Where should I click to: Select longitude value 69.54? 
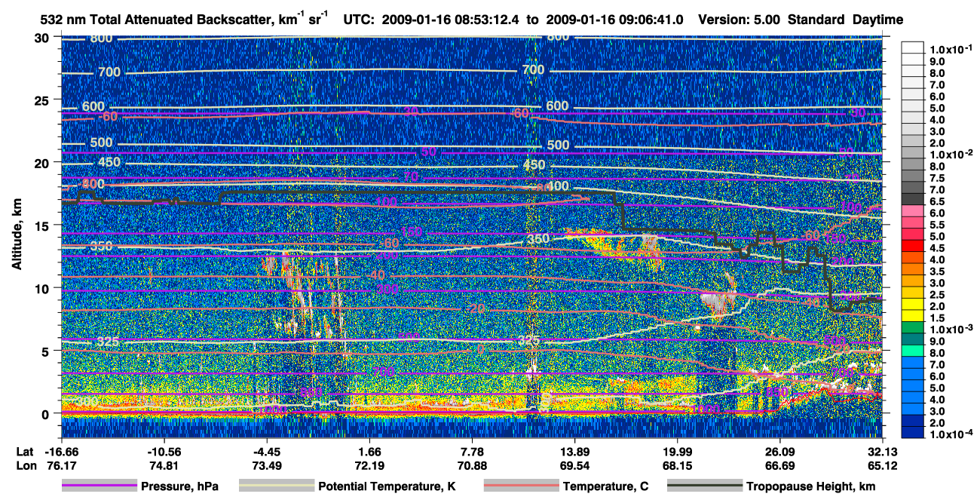(x=574, y=465)
